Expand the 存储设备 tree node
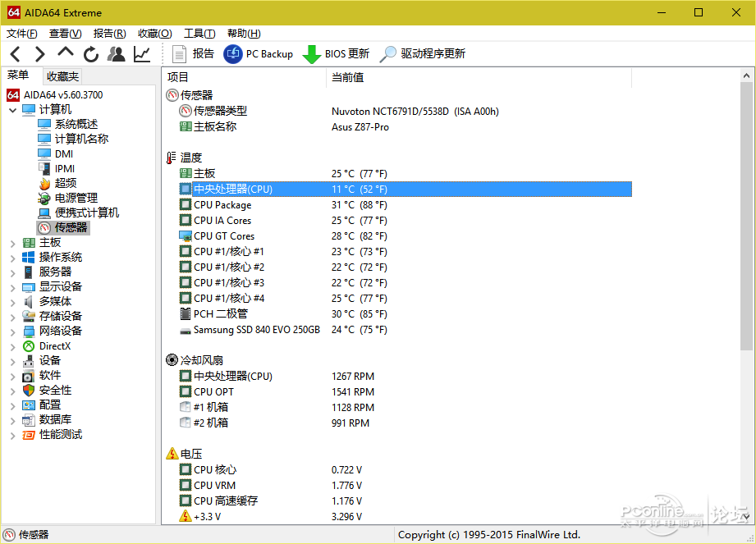Image resolution: width=756 pixels, height=544 pixels. click(12, 317)
